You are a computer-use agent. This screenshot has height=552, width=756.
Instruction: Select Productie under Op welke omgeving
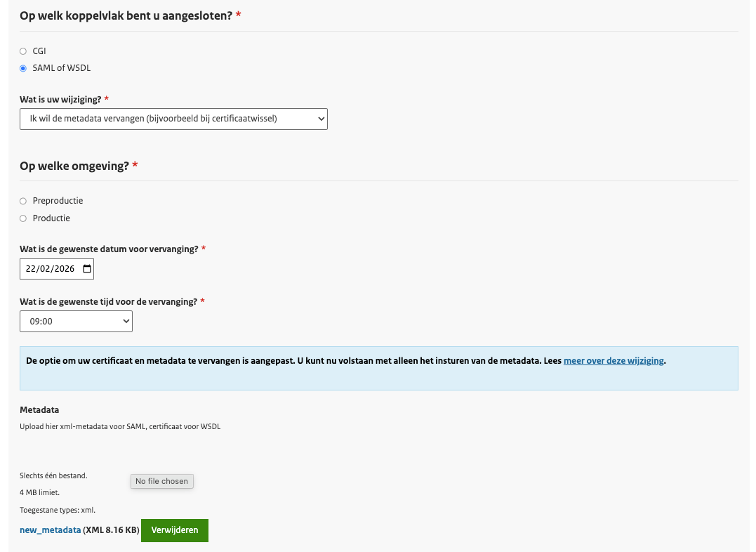pyautogui.click(x=22, y=218)
